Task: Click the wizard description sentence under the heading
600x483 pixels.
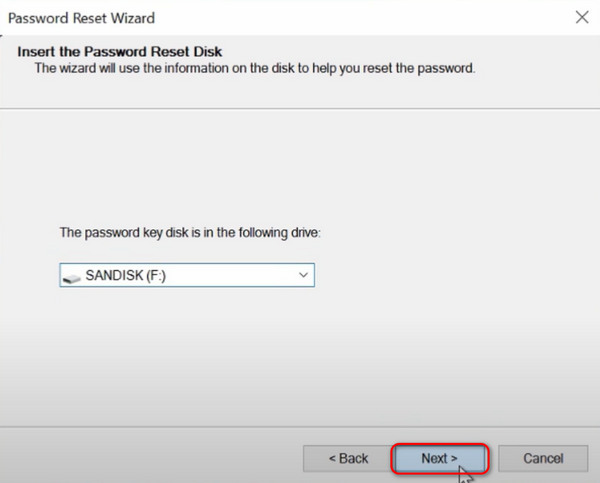Action: coord(255,68)
